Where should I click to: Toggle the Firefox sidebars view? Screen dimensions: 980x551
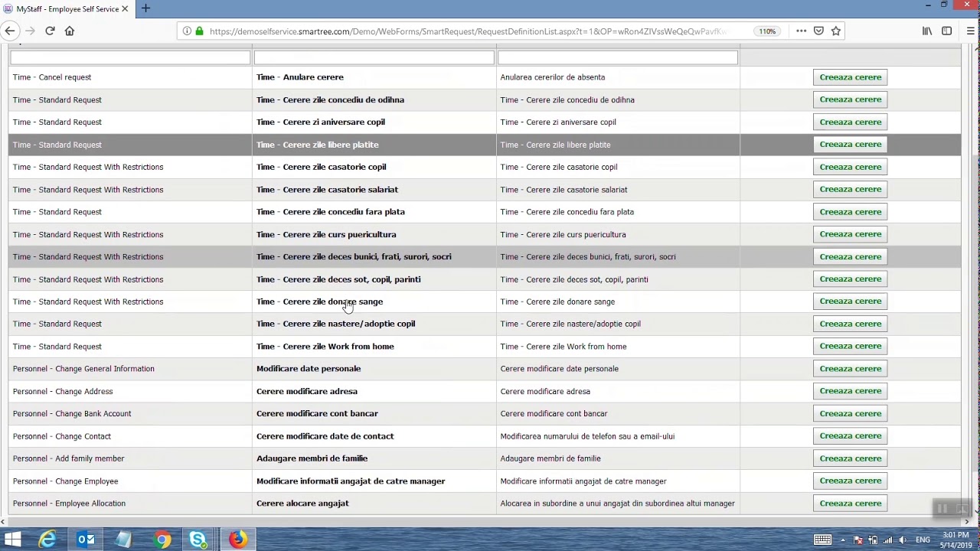[947, 31]
